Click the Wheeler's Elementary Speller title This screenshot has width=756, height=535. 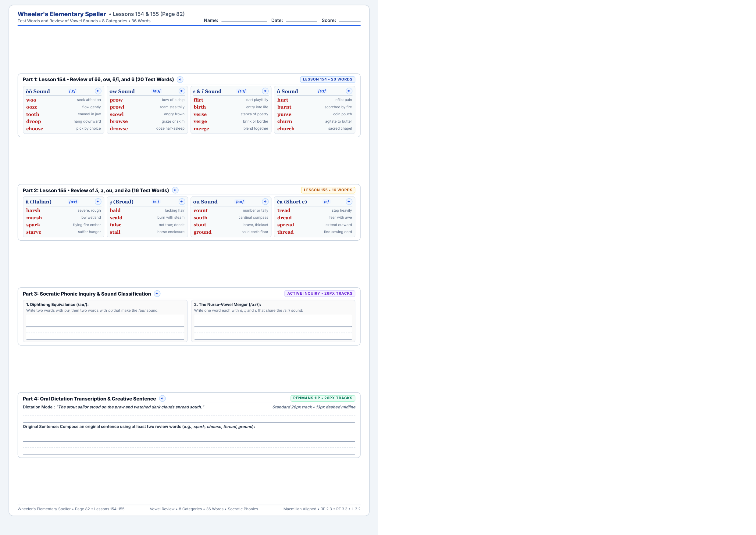(62, 14)
